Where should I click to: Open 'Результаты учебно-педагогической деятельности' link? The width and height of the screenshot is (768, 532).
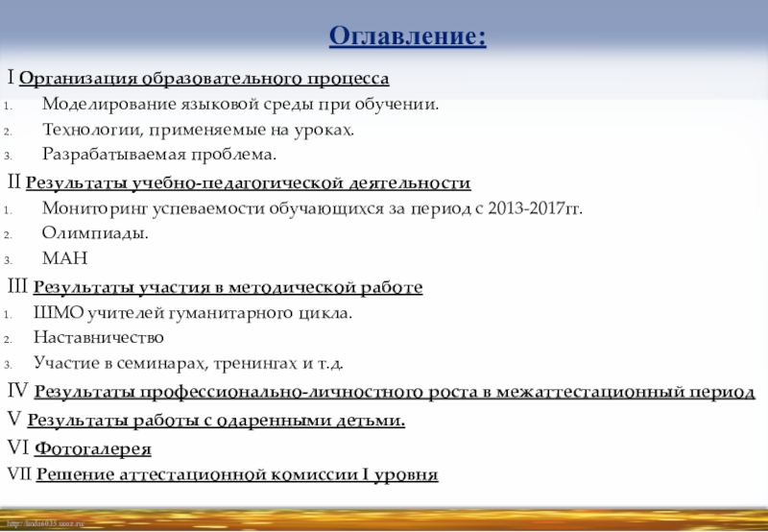[x=248, y=181]
